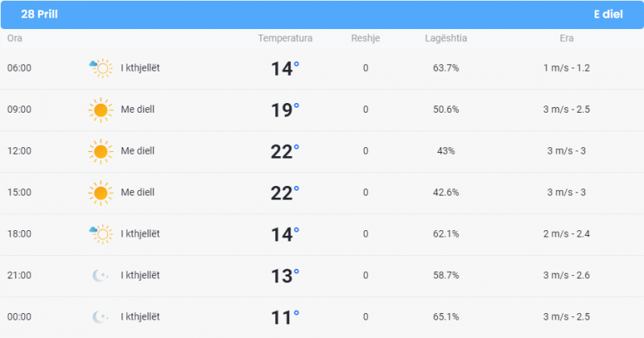The image size is (644, 338).
Task: Click the Reshje column header
Action: 365,38
